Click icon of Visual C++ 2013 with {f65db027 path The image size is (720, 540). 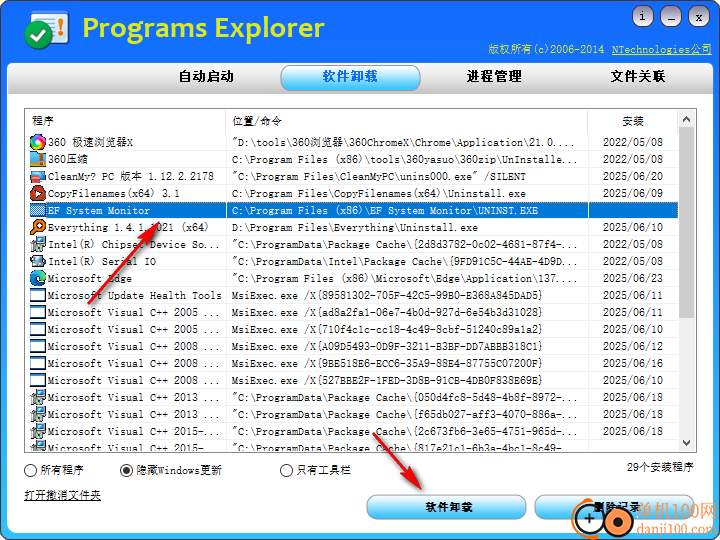pos(38,414)
